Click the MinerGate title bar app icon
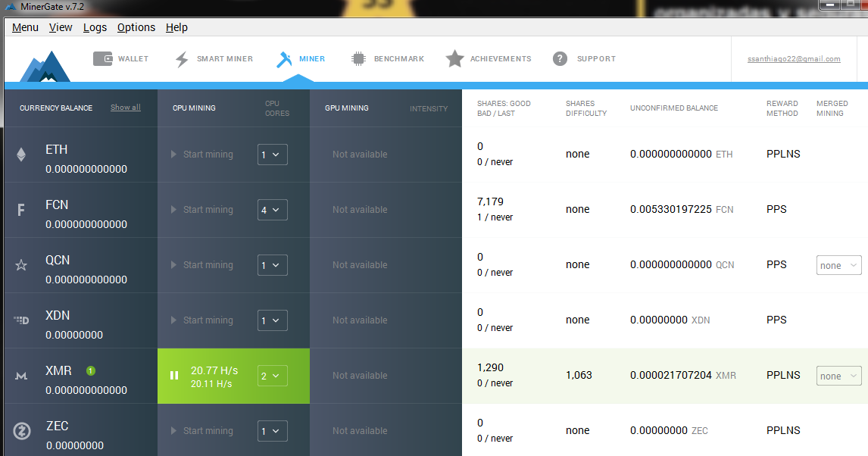Screen dimensions: 868x456 point(11,7)
